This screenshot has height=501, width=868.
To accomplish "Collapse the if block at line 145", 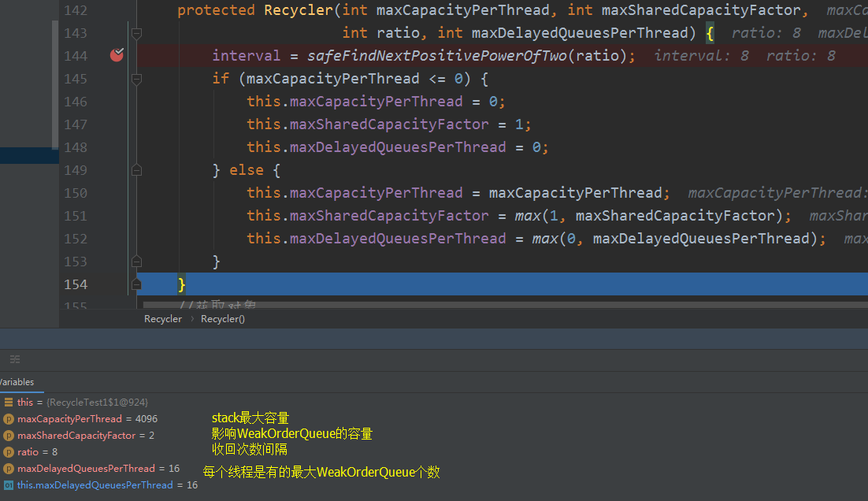I will (137, 79).
